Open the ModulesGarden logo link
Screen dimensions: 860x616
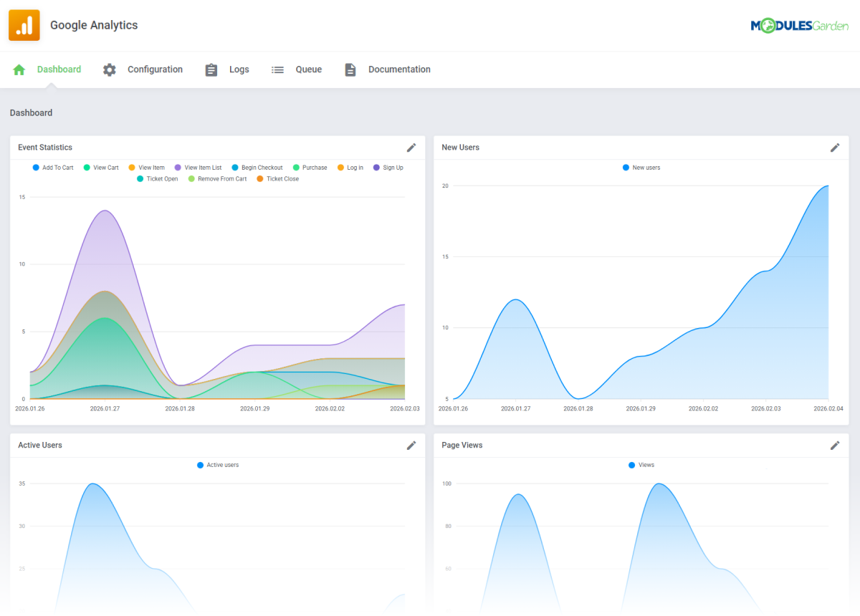tap(799, 27)
